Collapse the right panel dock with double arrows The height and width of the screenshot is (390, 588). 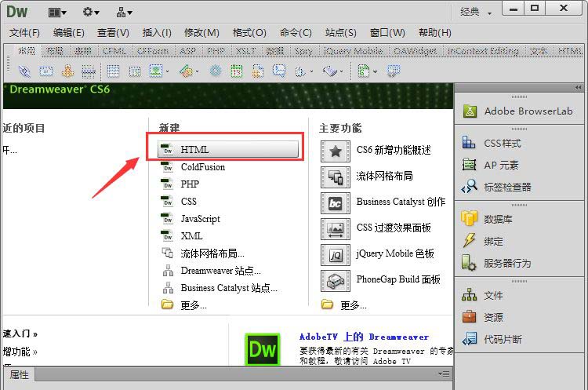[x=579, y=87]
